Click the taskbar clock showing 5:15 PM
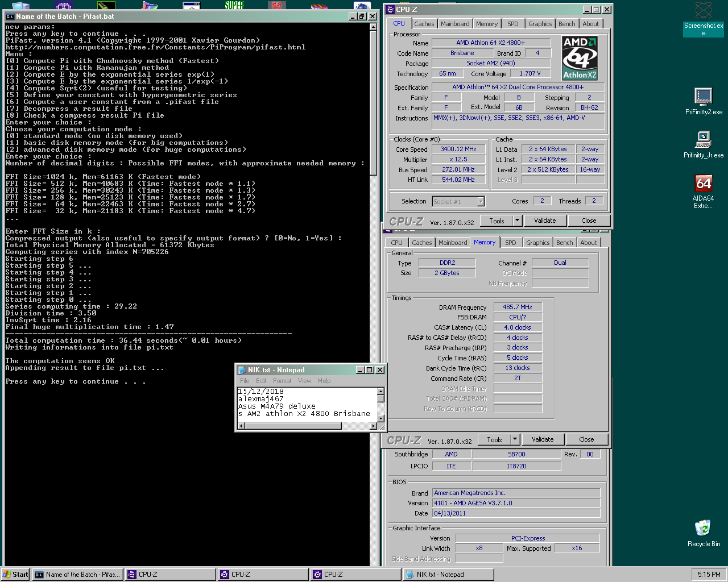Image resolution: width=728 pixels, height=582 pixels. point(709,575)
